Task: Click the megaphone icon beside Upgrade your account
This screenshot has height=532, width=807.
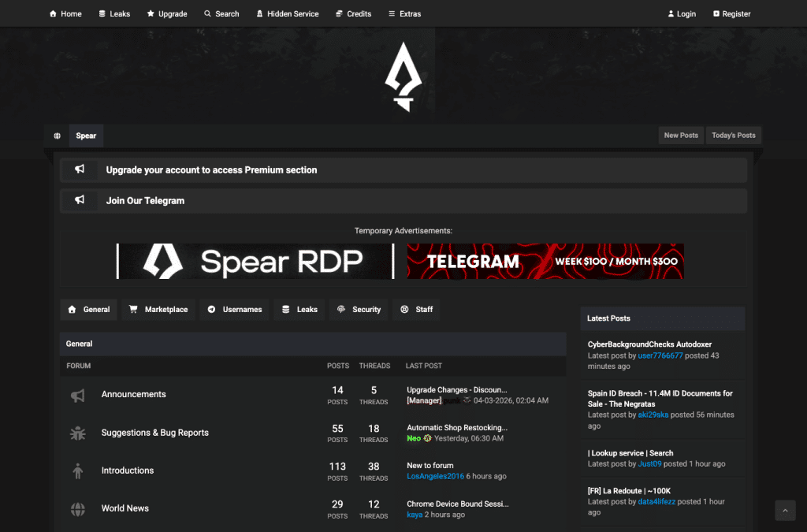Action: point(80,169)
